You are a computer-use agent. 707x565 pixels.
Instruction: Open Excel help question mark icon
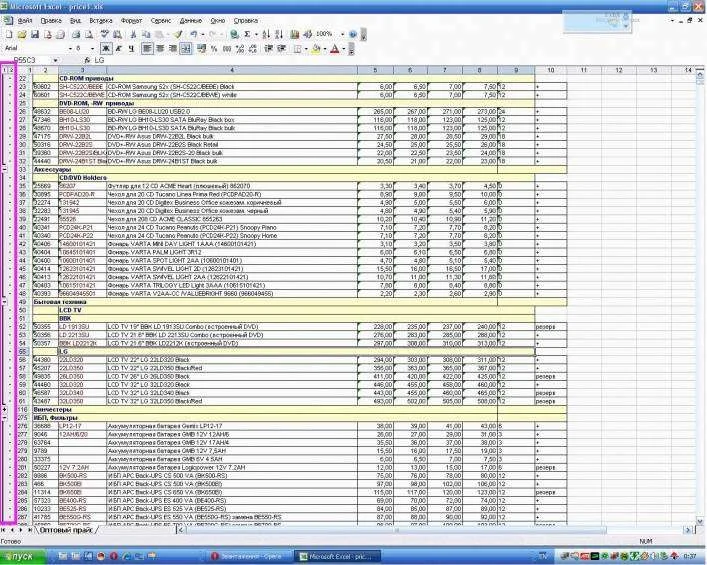click(x=353, y=34)
